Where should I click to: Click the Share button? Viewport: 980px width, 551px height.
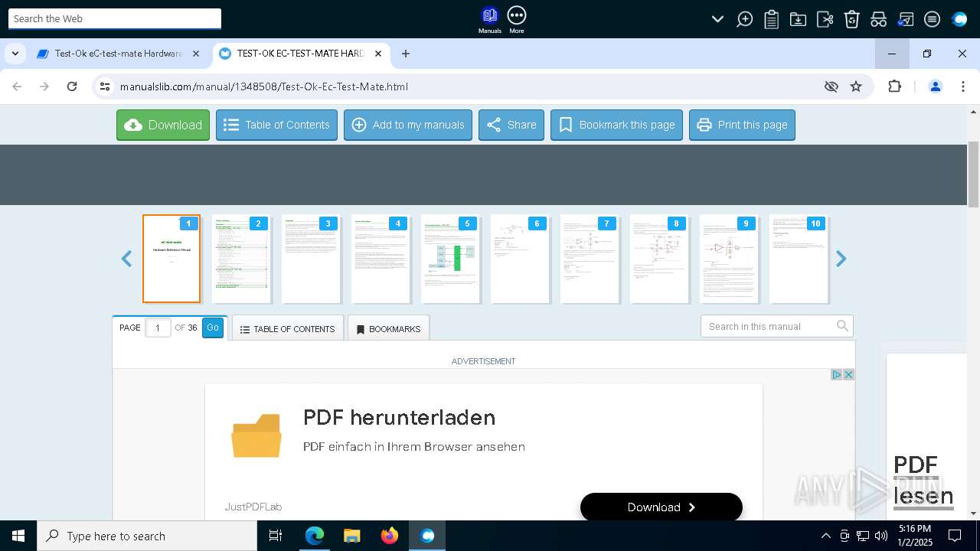511,125
